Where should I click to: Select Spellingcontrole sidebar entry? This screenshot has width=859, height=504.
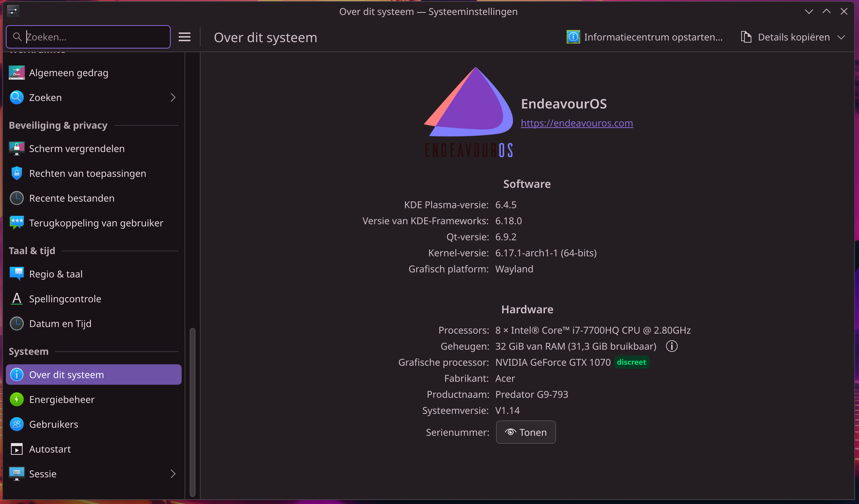65,299
